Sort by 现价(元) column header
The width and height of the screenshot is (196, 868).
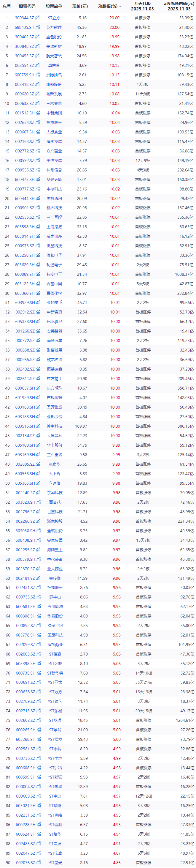[80, 7]
